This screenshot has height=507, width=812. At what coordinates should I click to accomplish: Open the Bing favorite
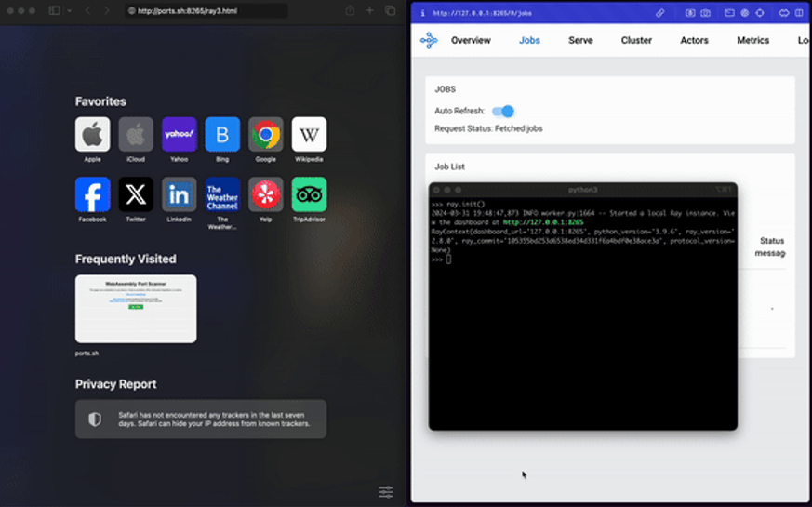pos(222,134)
